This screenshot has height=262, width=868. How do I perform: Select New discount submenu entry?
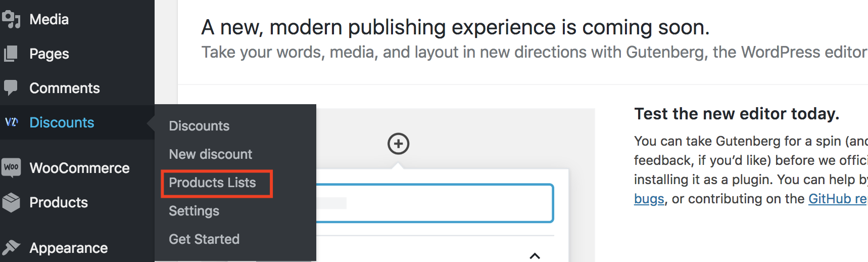[x=210, y=154]
